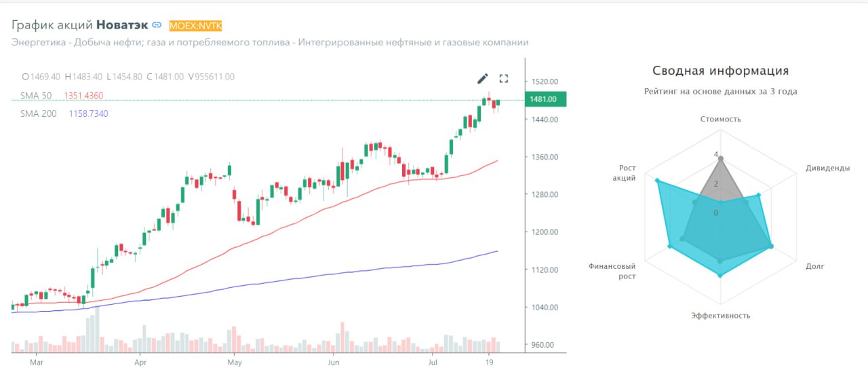Click the gray Стоимость peak point on radar

pos(721,159)
